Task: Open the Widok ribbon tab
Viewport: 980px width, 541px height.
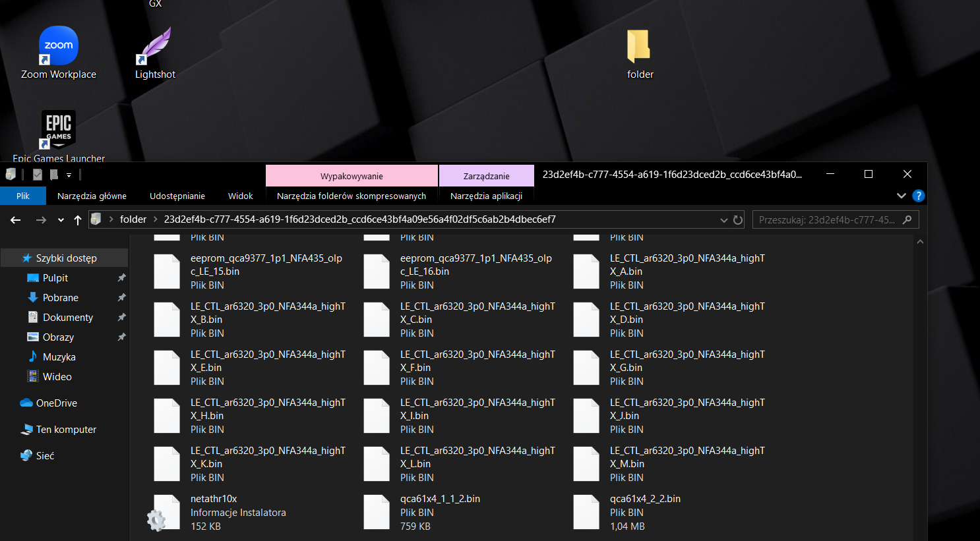Action: click(x=240, y=196)
